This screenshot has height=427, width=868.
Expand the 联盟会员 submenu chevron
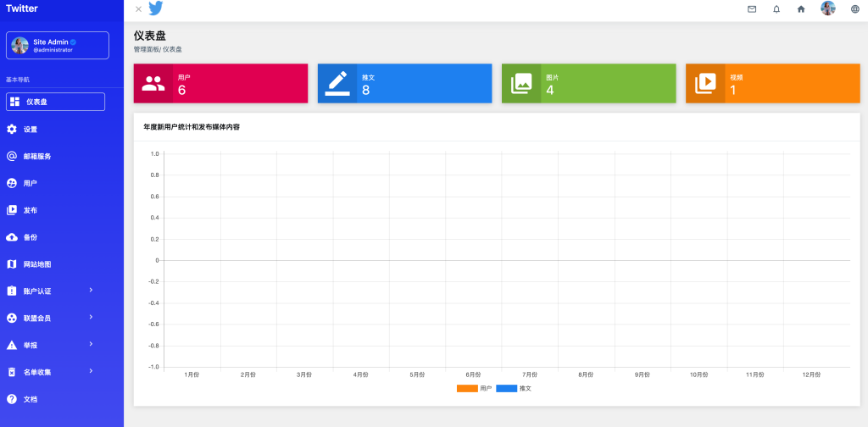pos(91,317)
